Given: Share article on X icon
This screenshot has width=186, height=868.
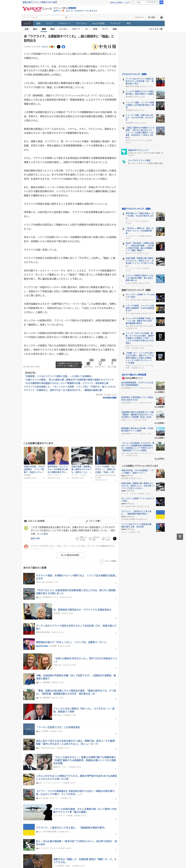Looking at the screenshot, I should [59, 47].
